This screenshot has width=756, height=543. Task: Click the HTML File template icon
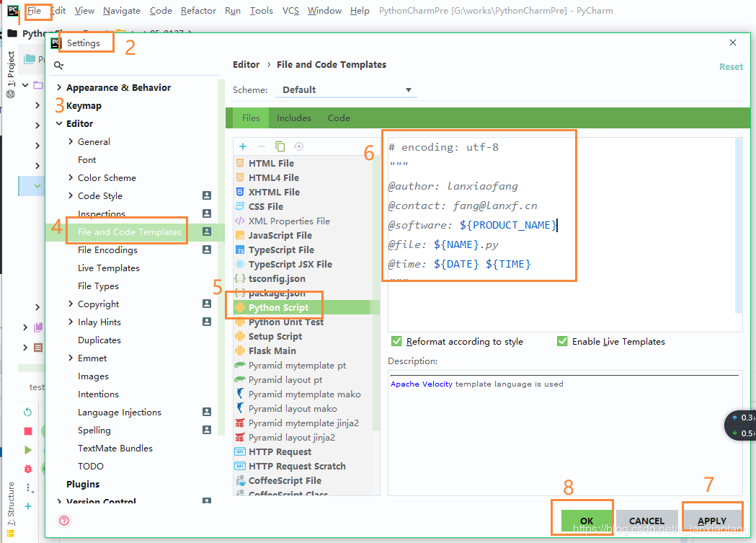(239, 163)
